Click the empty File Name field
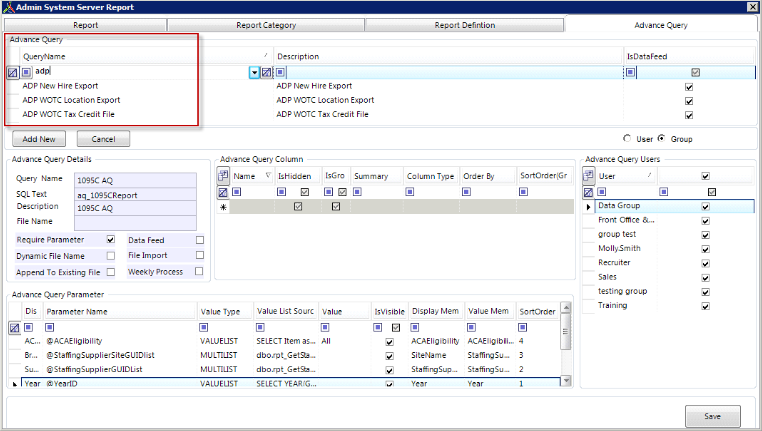This screenshot has width=762, height=431. pyautogui.click(x=135, y=223)
